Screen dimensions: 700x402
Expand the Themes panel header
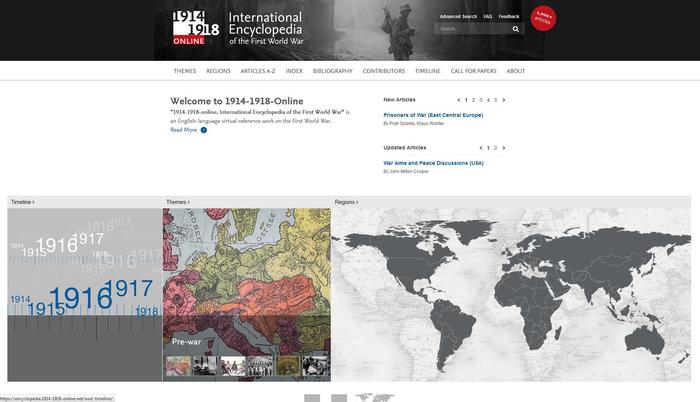(178, 202)
